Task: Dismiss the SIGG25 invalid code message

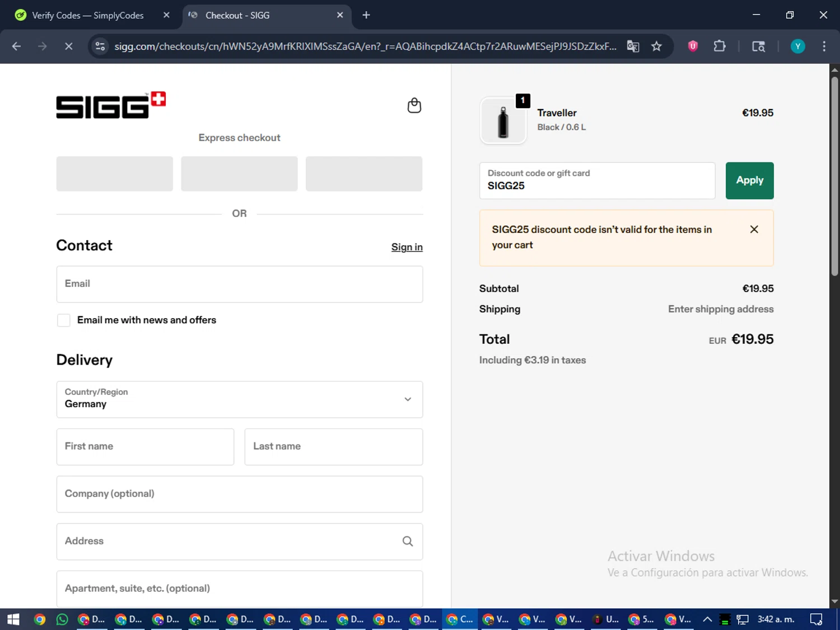Action: 754,229
